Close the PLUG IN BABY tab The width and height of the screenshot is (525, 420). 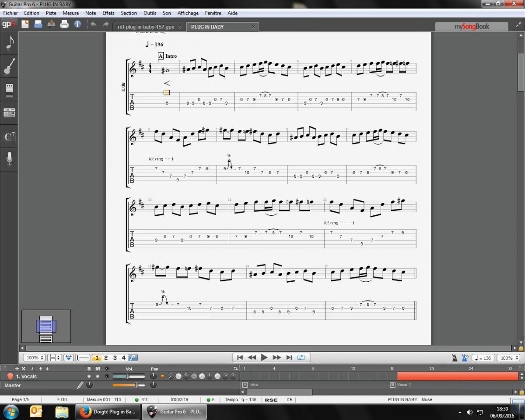point(253,27)
